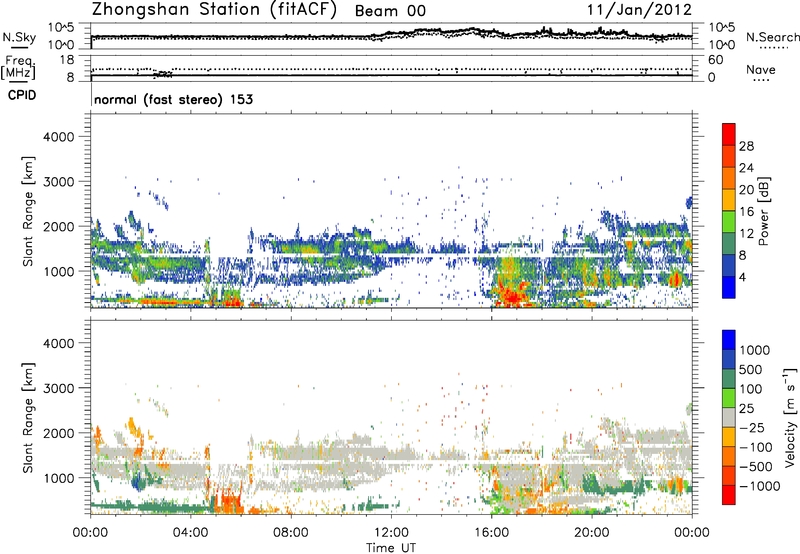Click the '16' power colorbar tick
The height and width of the screenshot is (554, 800).
click(746, 212)
